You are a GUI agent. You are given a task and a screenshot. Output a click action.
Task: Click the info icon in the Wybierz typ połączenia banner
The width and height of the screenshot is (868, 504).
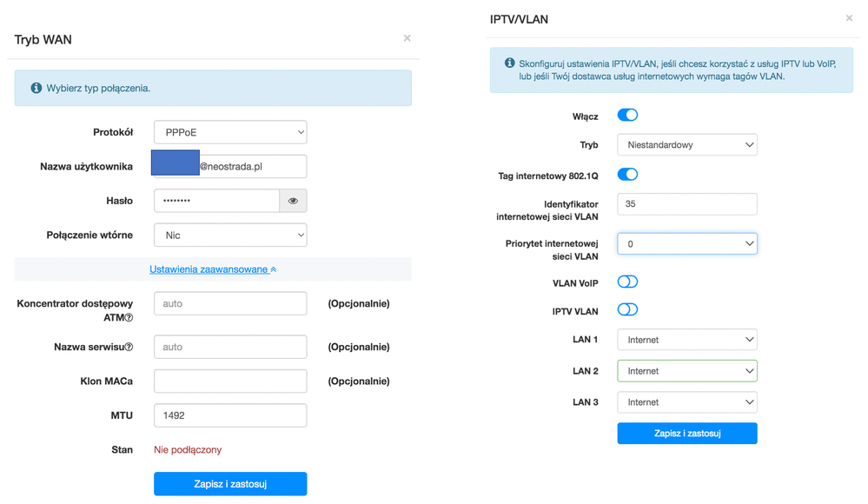36,89
